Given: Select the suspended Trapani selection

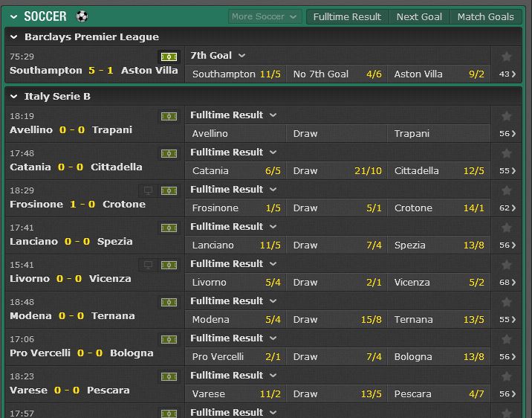Looking at the screenshot, I should click(x=439, y=133).
